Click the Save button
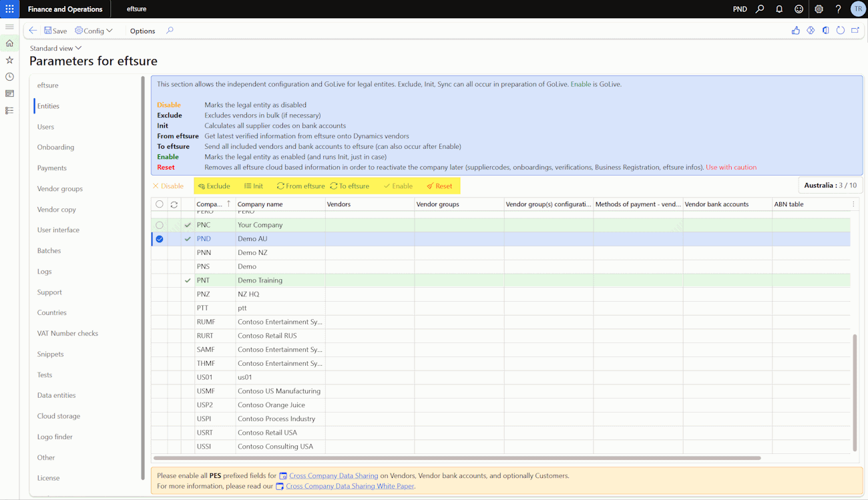The height and width of the screenshot is (500, 868). [x=55, y=31]
